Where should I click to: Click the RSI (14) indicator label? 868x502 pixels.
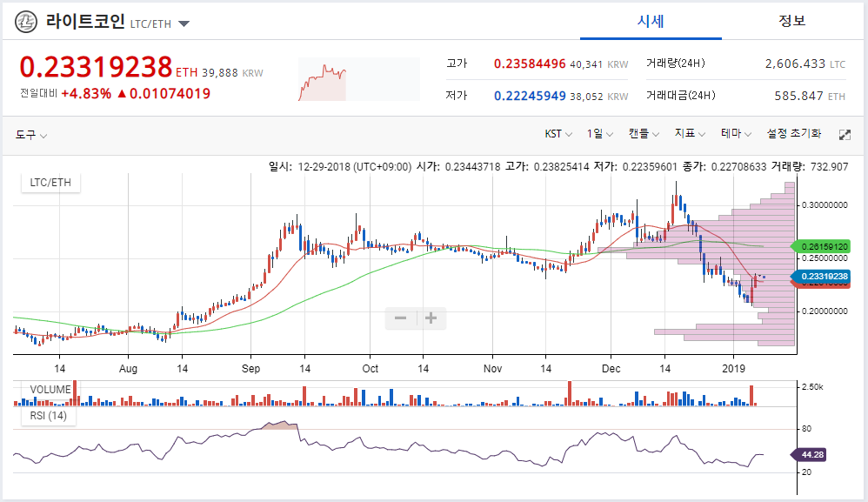point(48,416)
